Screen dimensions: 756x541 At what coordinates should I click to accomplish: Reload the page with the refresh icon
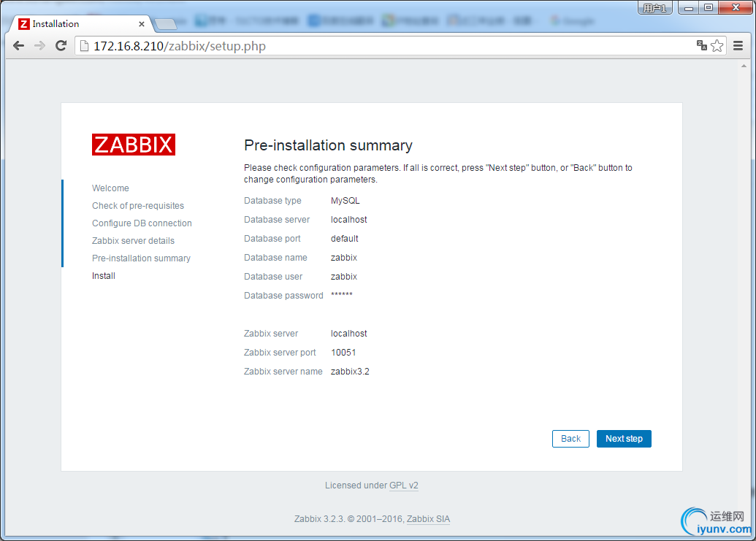(x=61, y=46)
